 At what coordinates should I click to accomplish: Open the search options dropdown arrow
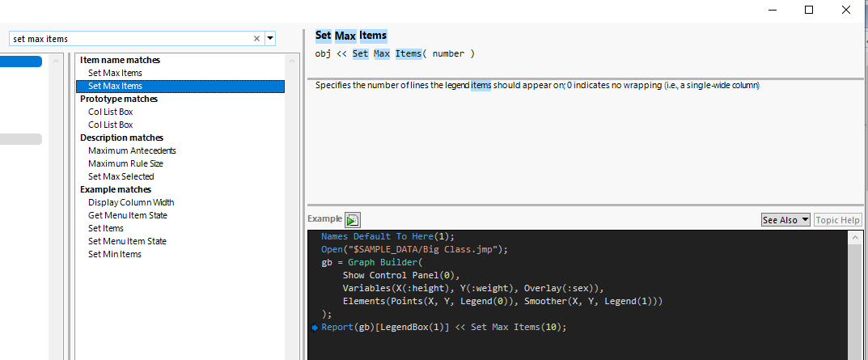point(270,38)
